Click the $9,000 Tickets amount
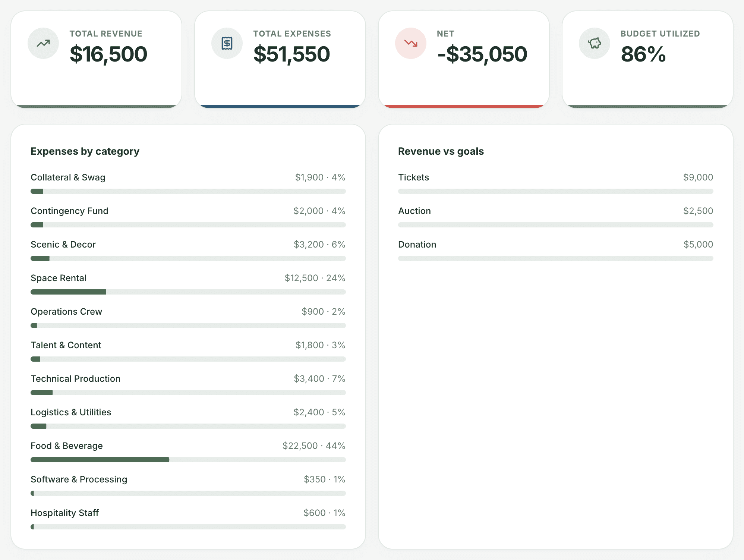744x560 pixels. point(698,177)
